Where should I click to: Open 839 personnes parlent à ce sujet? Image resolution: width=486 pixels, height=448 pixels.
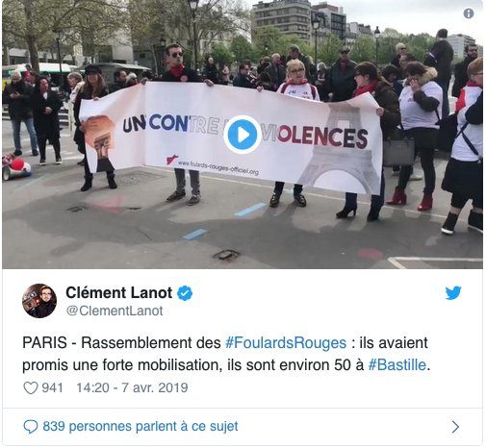point(141,427)
